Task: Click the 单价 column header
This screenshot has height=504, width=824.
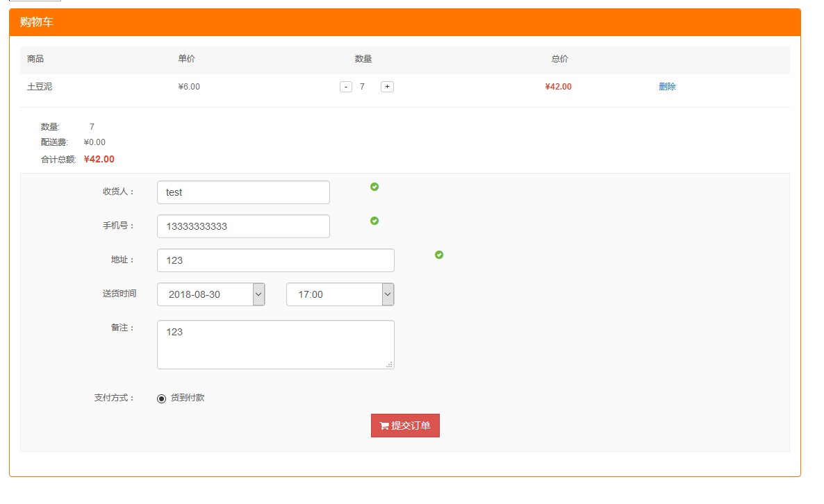Action: [x=187, y=59]
